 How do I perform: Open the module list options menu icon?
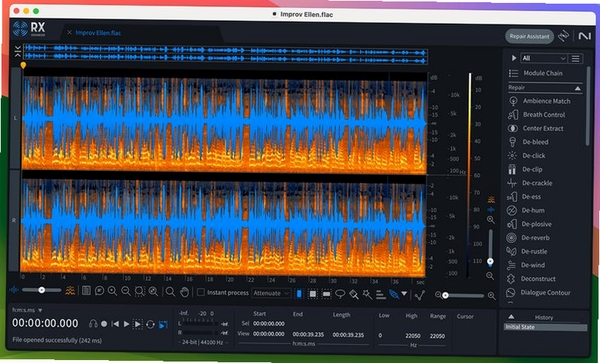click(x=576, y=58)
